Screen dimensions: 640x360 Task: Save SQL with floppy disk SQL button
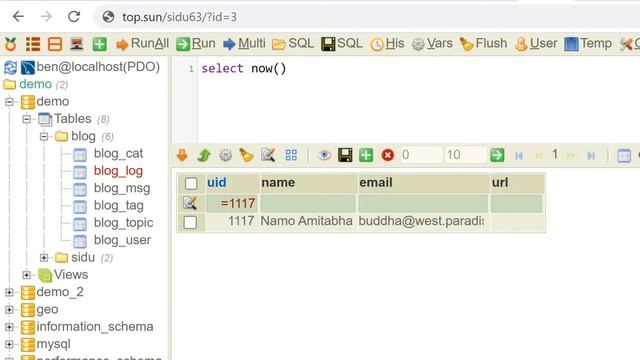click(342, 43)
